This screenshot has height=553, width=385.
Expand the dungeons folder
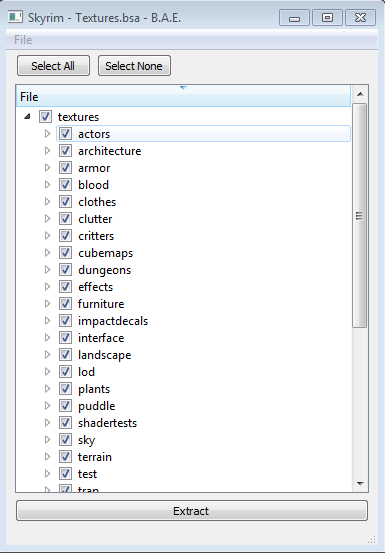(48, 269)
